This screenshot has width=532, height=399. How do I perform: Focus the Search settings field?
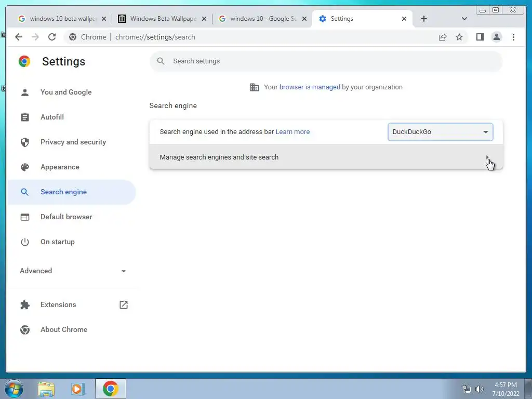[x=326, y=61]
